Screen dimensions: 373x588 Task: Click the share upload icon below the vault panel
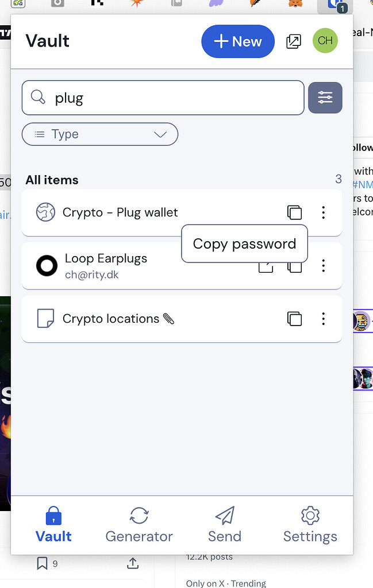tap(132, 563)
